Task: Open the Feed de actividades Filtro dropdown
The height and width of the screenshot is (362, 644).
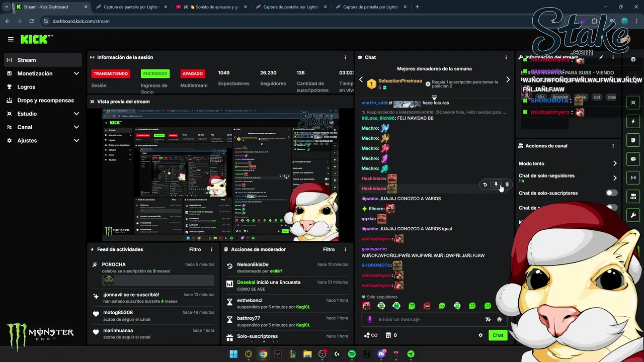Action: (195, 249)
